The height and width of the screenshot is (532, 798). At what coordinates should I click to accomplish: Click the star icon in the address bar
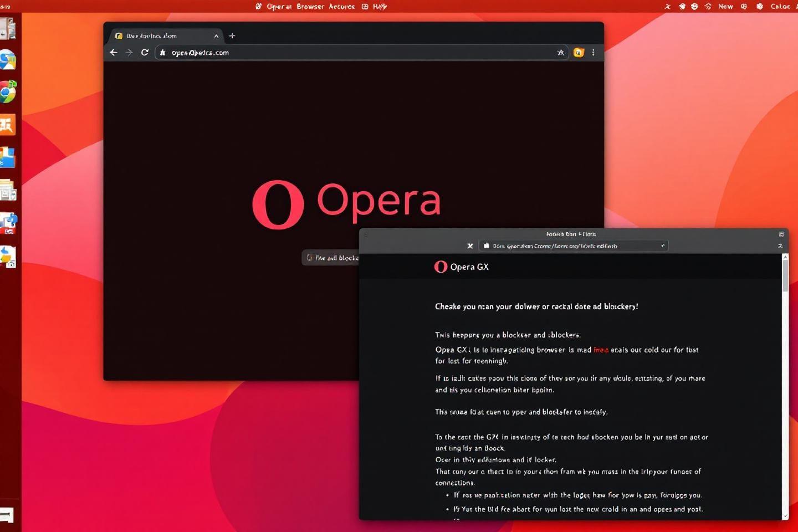point(561,53)
